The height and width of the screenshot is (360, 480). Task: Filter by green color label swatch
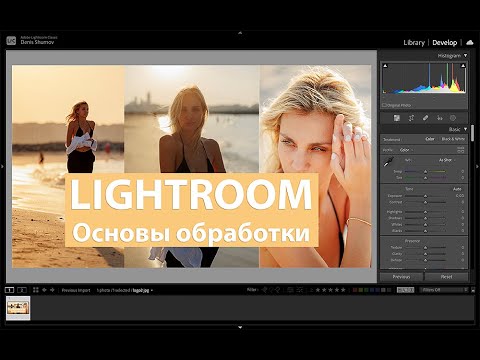point(366,290)
